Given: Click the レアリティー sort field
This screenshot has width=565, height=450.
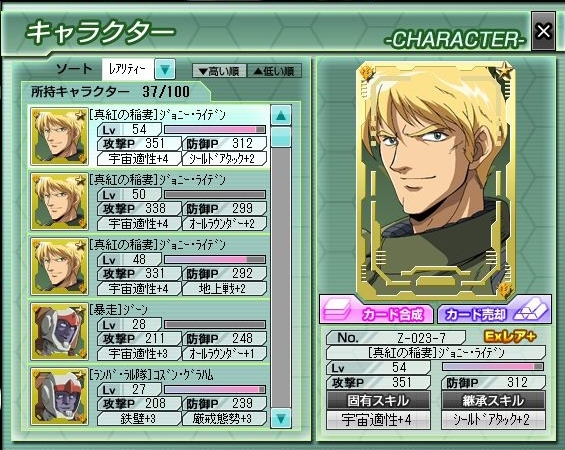Looking at the screenshot, I should [128, 69].
